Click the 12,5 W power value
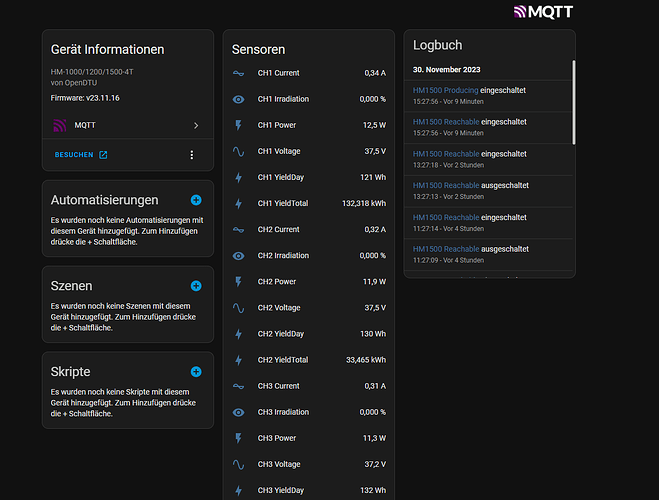659x500 pixels. [x=374, y=125]
